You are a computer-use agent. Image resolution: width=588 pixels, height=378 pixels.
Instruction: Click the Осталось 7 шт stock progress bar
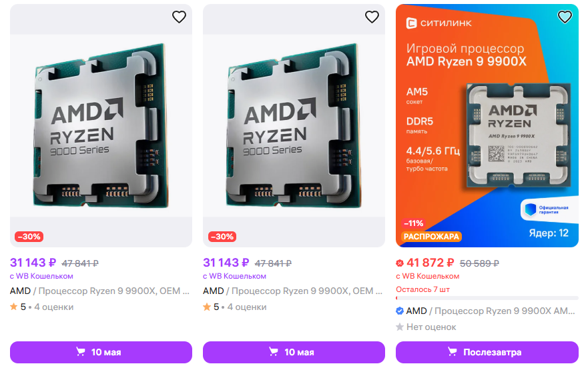pyautogui.click(x=487, y=298)
